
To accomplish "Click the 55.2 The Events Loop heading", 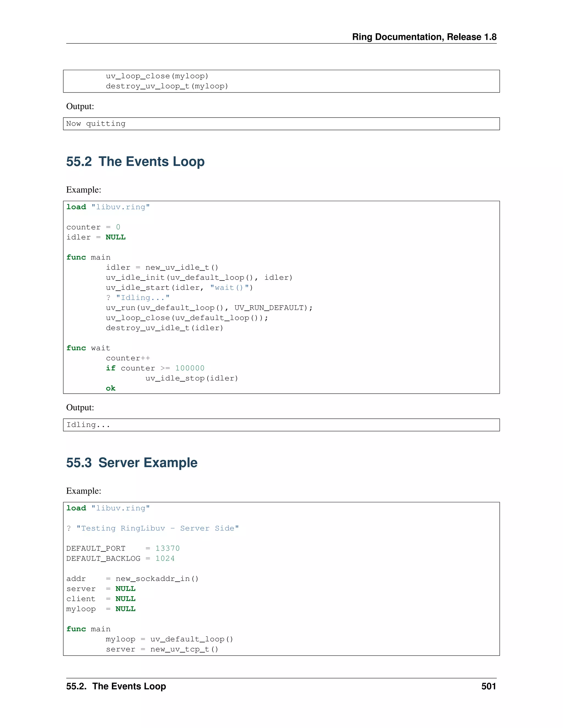I will pos(135,162).
